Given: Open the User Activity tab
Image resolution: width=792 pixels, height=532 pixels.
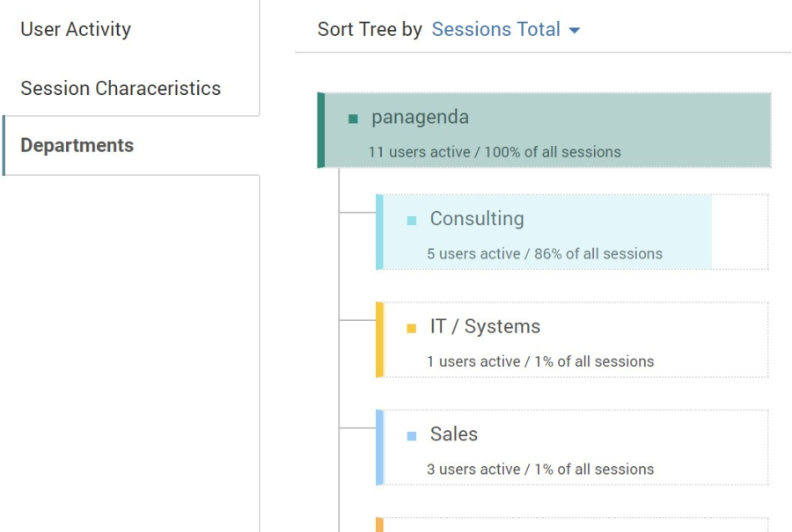Looking at the screenshot, I should tap(76, 29).
